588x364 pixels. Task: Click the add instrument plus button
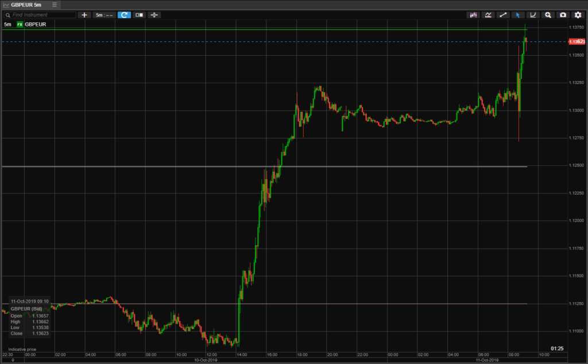[x=84, y=15]
